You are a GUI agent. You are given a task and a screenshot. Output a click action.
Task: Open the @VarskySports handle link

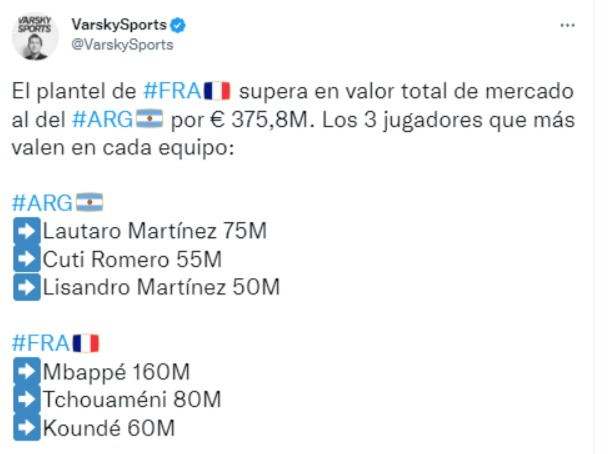coord(122,45)
